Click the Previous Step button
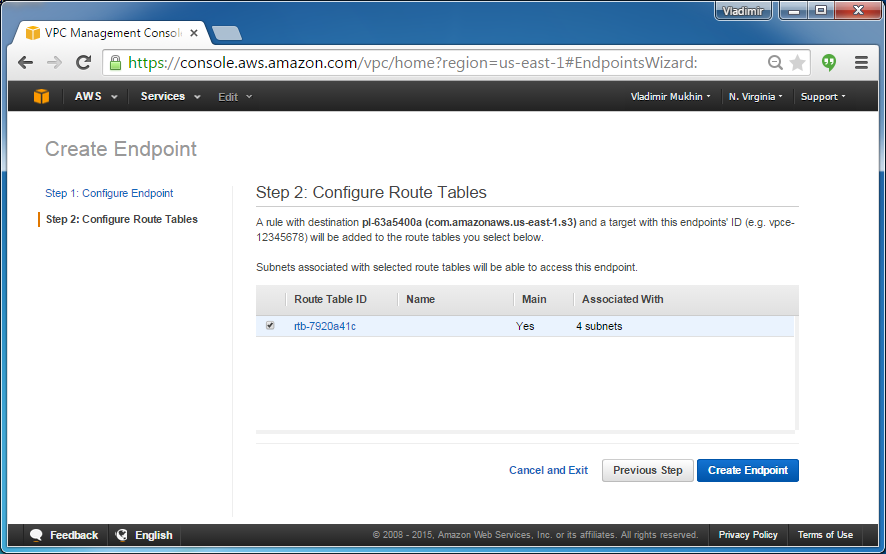 point(647,470)
